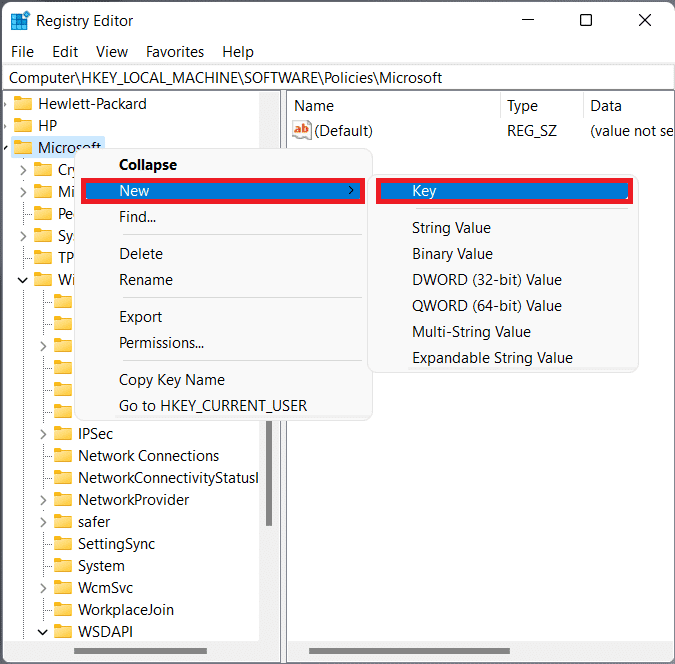Expand the IPSec key
This screenshot has width=675, height=664.
coord(43,434)
